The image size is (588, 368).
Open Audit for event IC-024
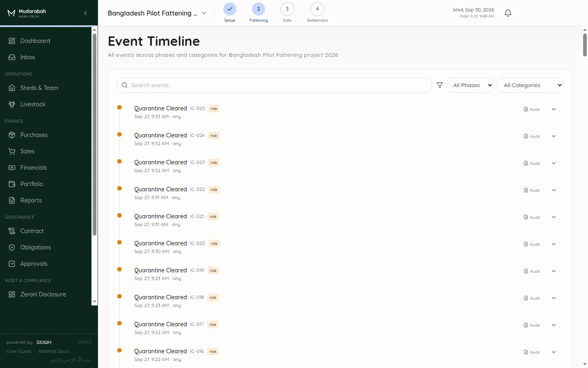click(x=532, y=136)
